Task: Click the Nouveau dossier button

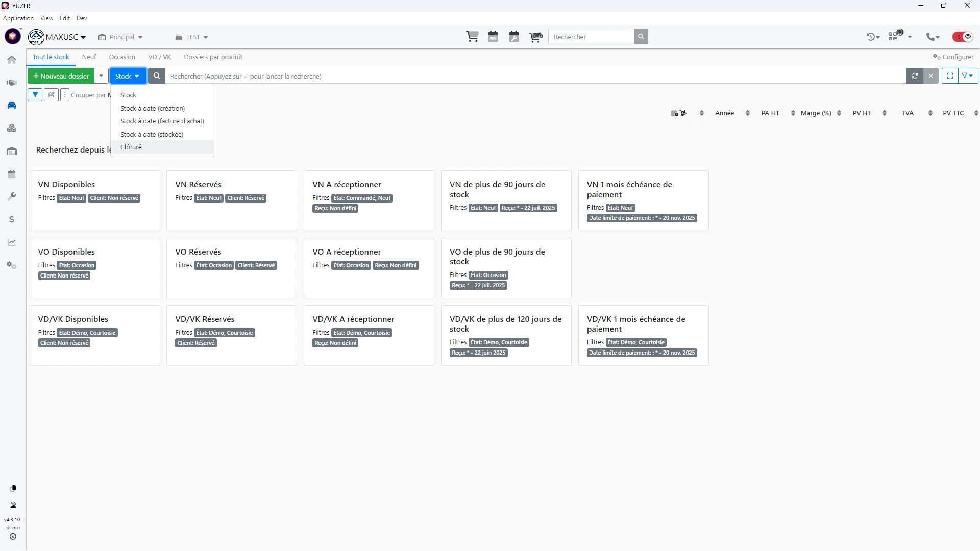Action: [61, 76]
